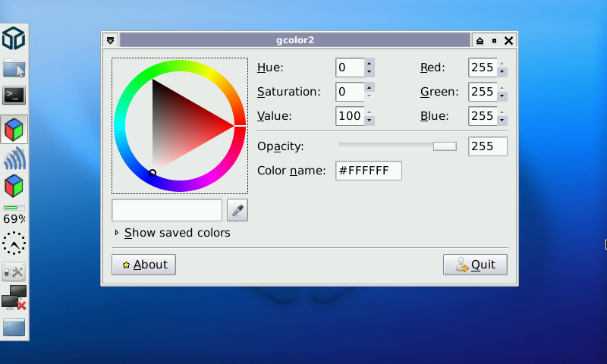Increase the Red value by one step
The width and height of the screenshot is (607, 364).
point(502,63)
